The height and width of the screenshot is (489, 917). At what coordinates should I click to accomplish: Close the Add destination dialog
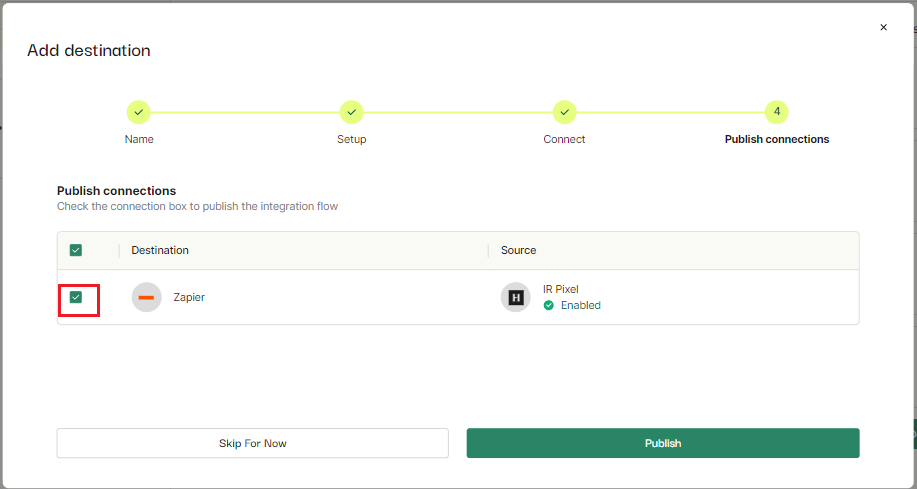[x=884, y=27]
